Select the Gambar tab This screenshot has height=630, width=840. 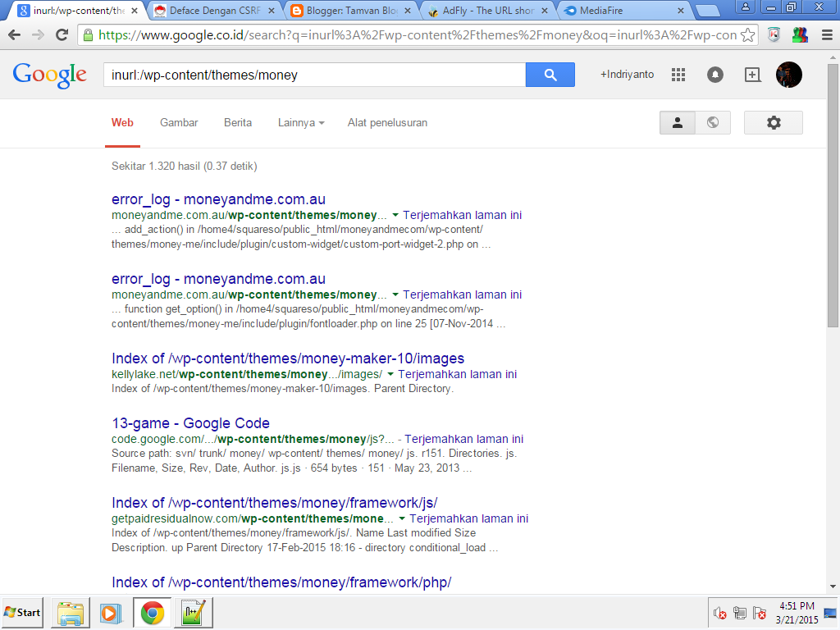179,123
